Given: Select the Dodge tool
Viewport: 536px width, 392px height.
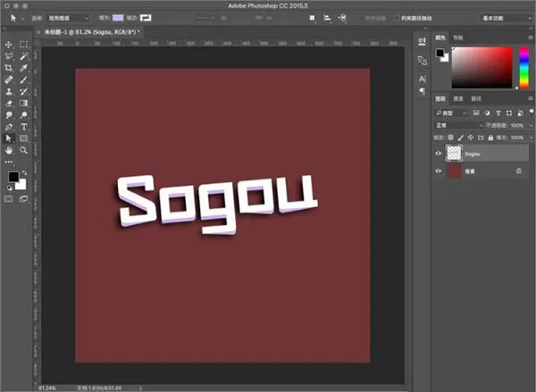Looking at the screenshot, I should (x=23, y=115).
